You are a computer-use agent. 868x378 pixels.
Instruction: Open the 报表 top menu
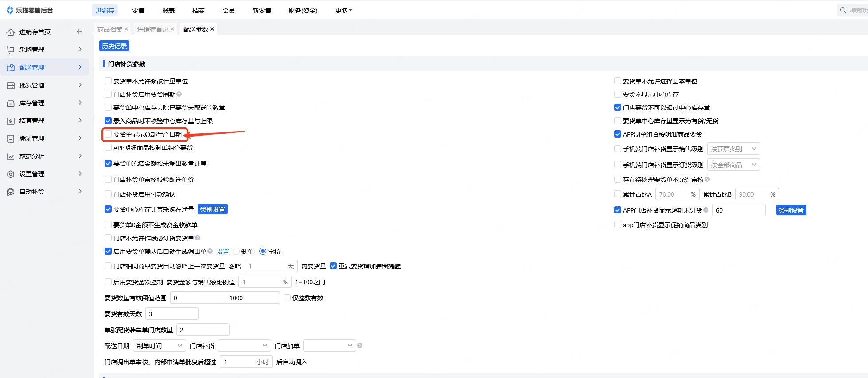coord(168,11)
